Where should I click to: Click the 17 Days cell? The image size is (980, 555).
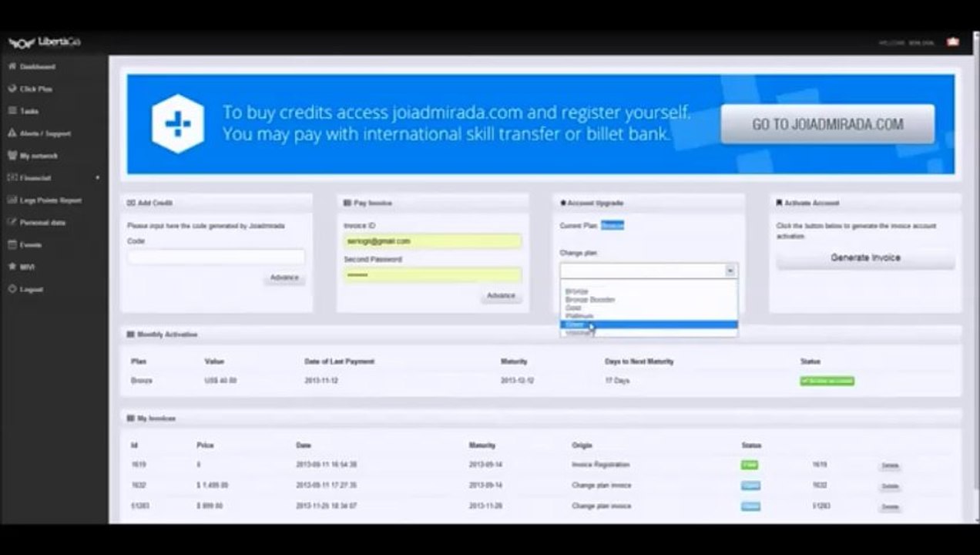click(x=617, y=381)
